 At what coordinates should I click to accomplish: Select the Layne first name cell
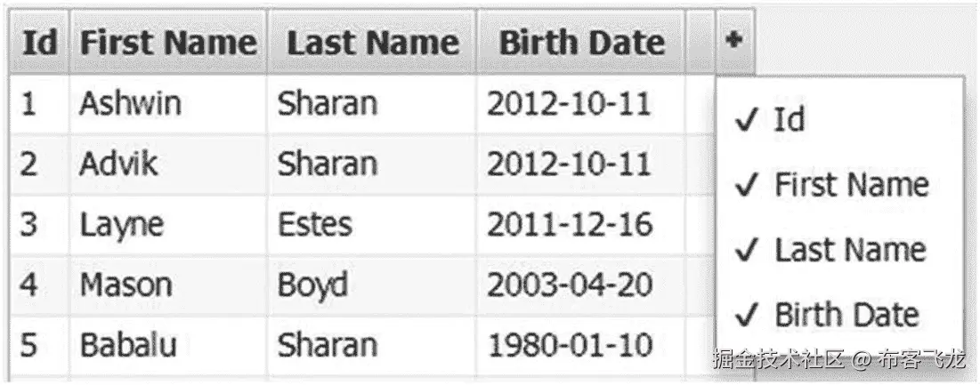[x=168, y=225]
